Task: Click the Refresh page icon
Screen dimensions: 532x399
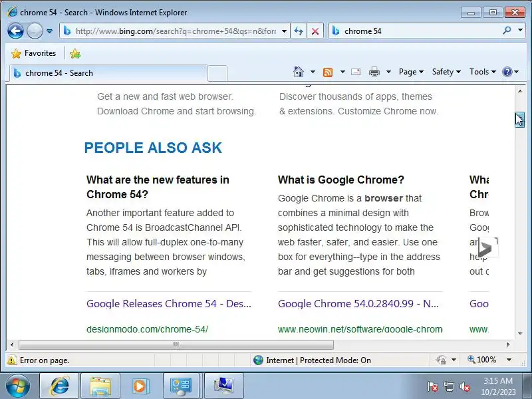Action: pos(299,31)
